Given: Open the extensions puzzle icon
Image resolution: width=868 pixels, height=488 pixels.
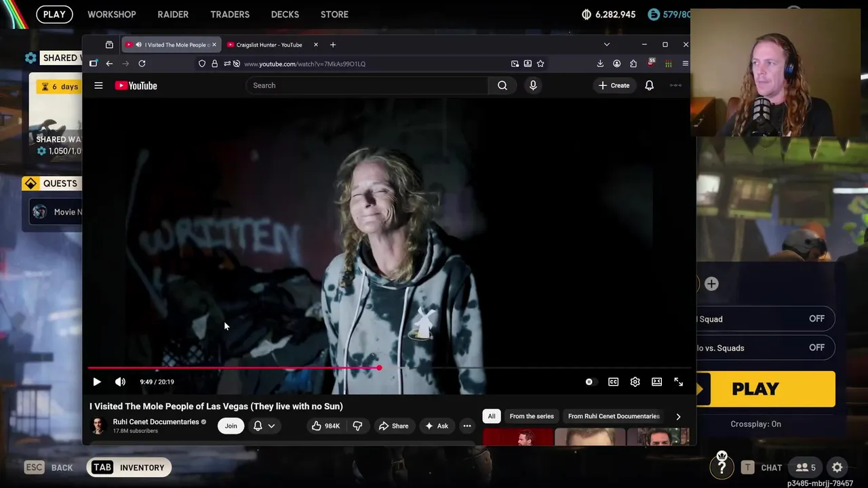Looking at the screenshot, I should [x=633, y=64].
